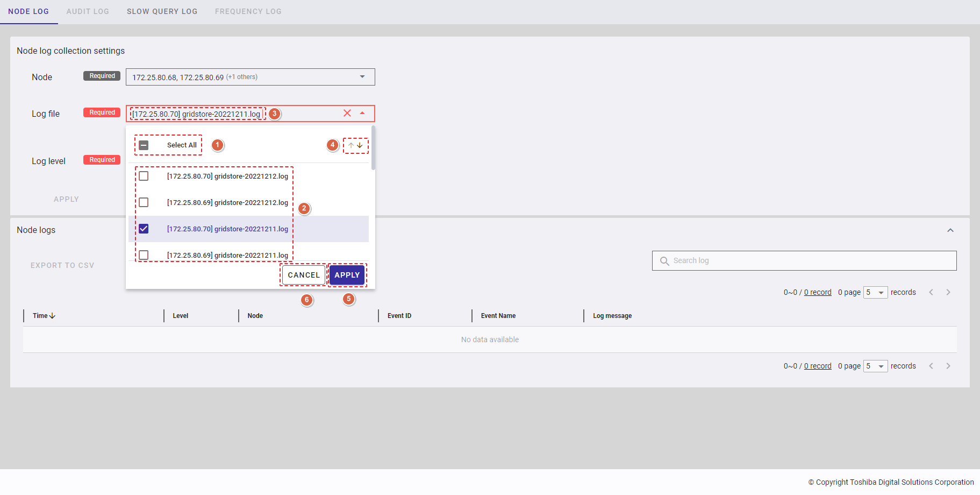Switch to the Slow Query Log tab
The height and width of the screenshot is (495, 980).
(x=162, y=11)
